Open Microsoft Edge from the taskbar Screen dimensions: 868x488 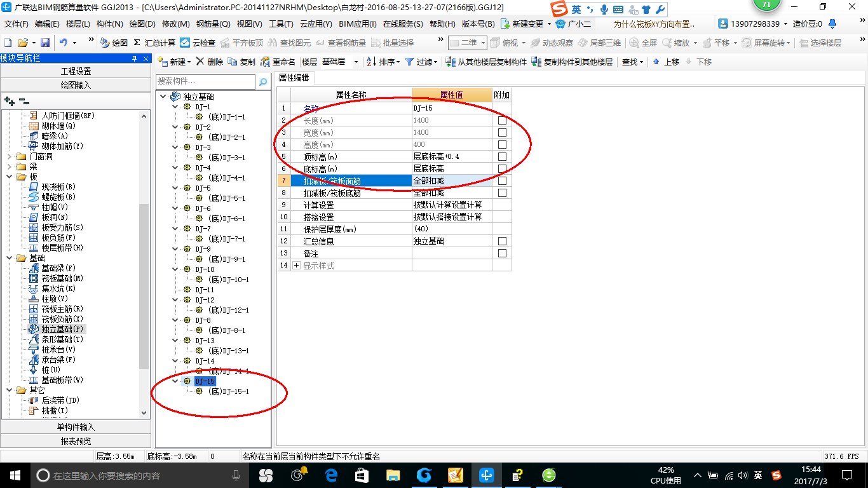pyautogui.click(x=330, y=475)
